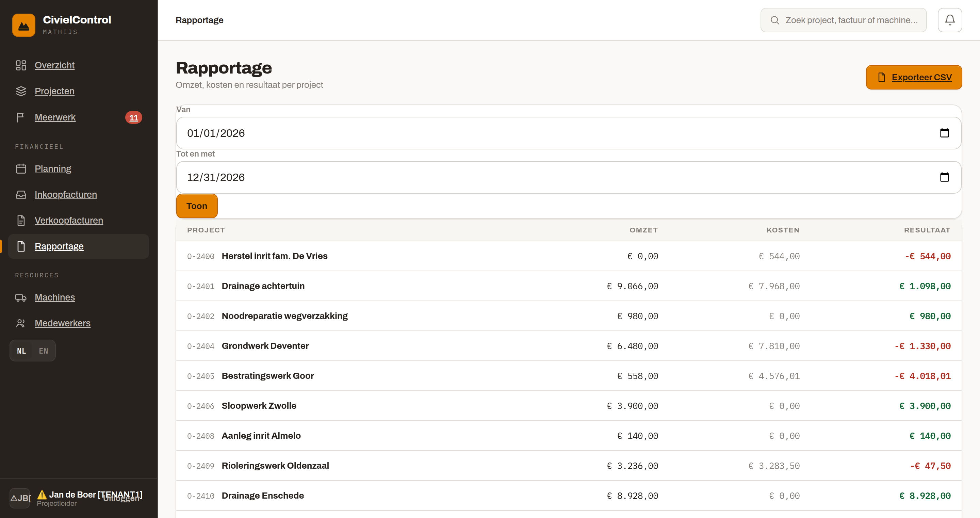Click the JB user avatar
Viewport: 980px width, 518px height.
coord(20,498)
